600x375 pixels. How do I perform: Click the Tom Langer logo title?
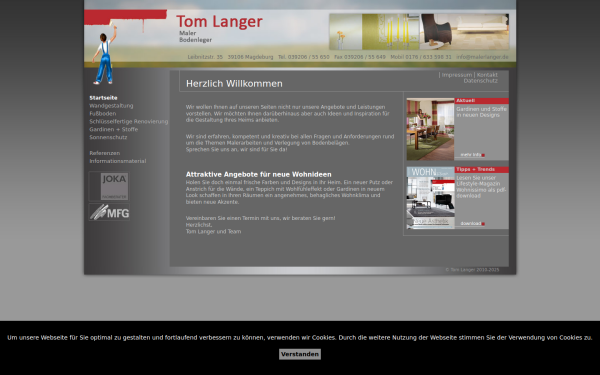[219, 22]
